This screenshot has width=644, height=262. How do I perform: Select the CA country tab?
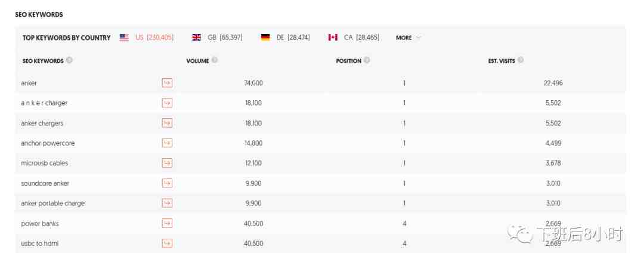click(354, 38)
